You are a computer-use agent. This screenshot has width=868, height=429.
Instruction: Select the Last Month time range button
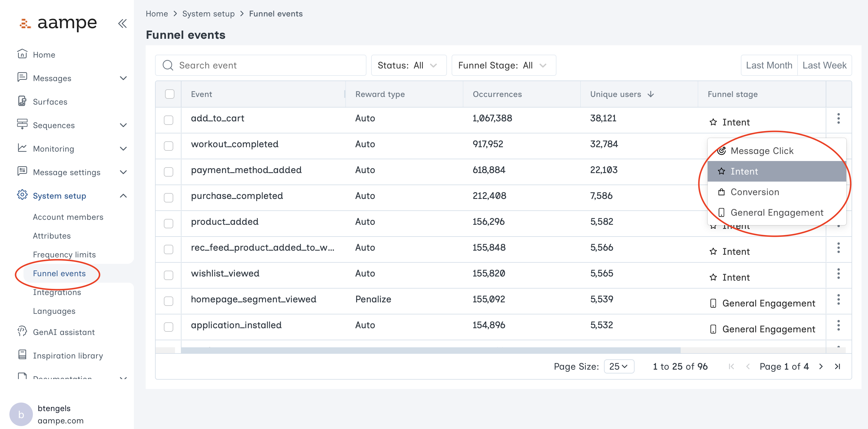[769, 65]
